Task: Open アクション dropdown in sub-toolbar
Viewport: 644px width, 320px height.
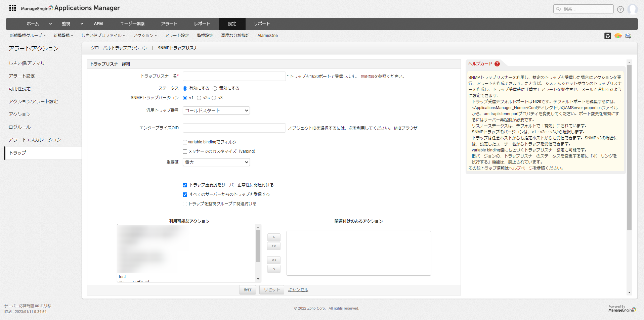Action: [x=145, y=36]
